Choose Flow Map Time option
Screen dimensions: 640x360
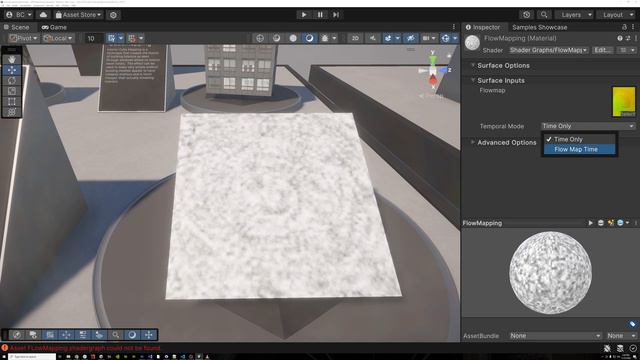(579, 149)
